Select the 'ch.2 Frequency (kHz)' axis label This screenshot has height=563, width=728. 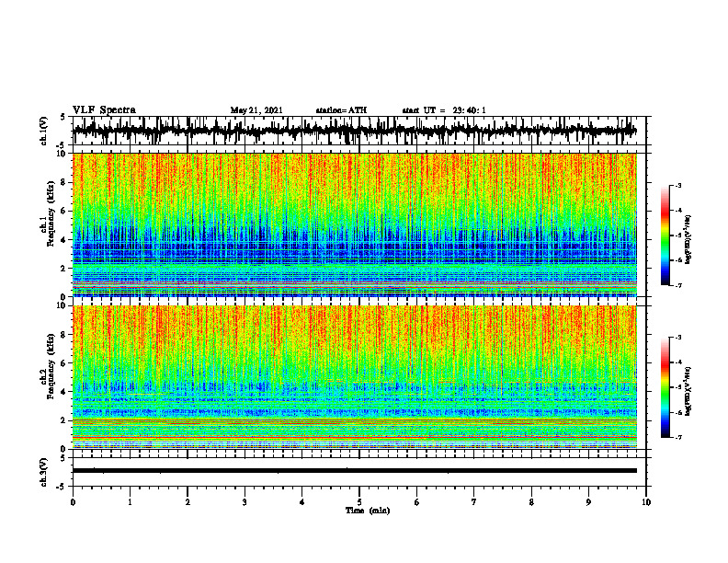pos(48,366)
